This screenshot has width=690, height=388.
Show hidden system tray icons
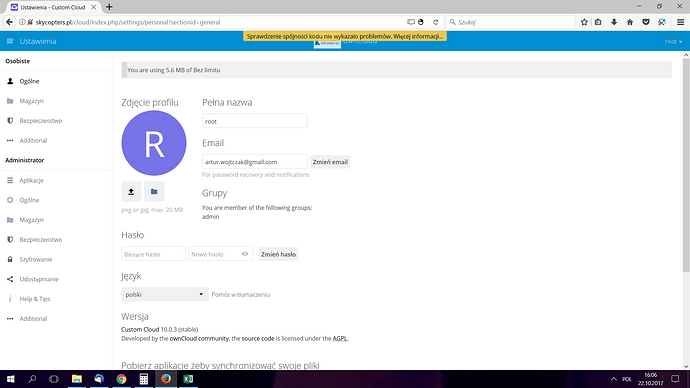[x=613, y=379]
